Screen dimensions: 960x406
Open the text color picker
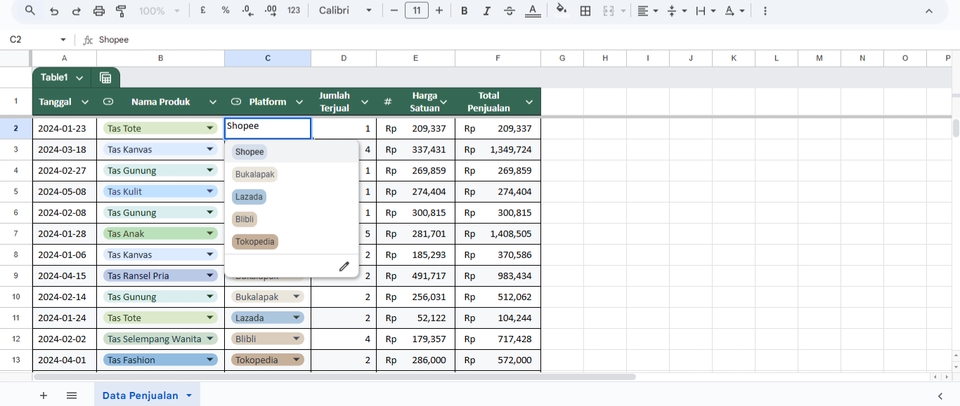533,11
